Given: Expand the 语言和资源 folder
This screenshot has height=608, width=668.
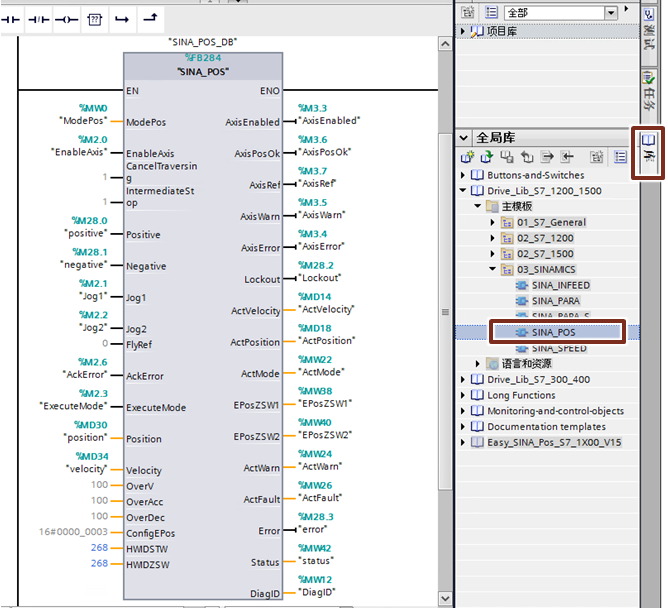Looking at the screenshot, I should click(x=478, y=364).
